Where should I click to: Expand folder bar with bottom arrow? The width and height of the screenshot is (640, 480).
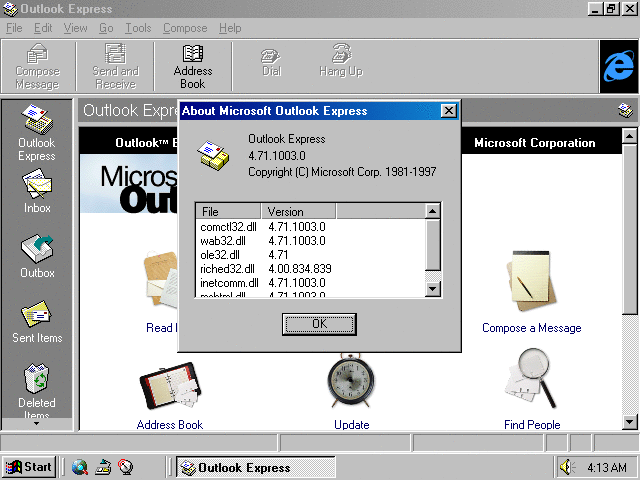coord(37,424)
